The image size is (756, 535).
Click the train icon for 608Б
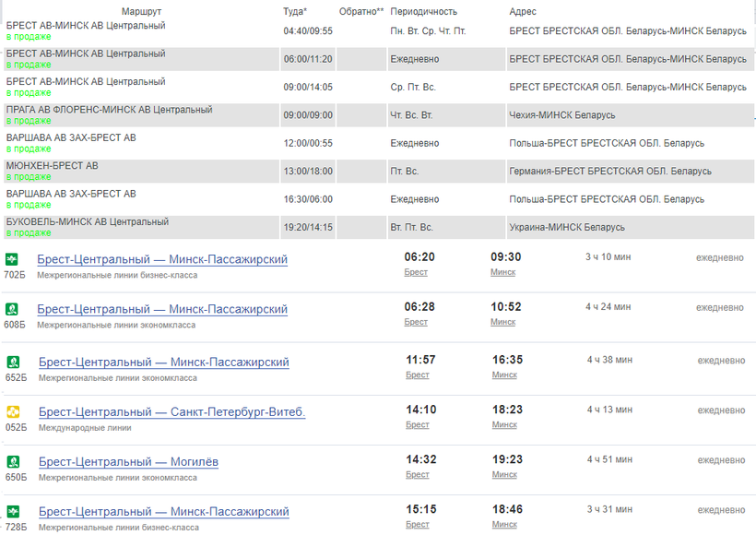(x=12, y=309)
